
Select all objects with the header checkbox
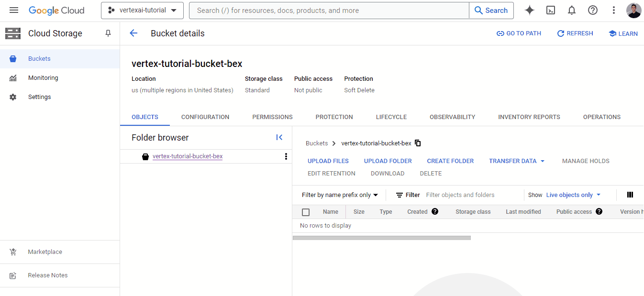pyautogui.click(x=306, y=212)
